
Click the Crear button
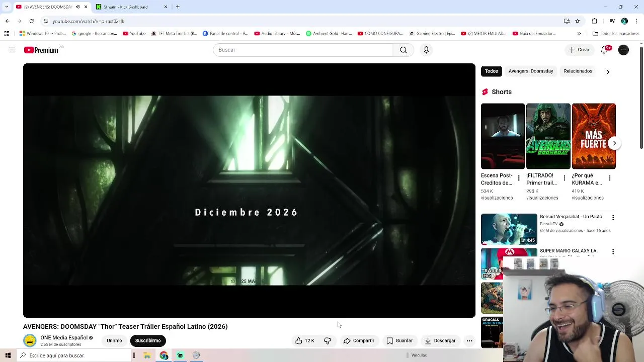click(579, 50)
